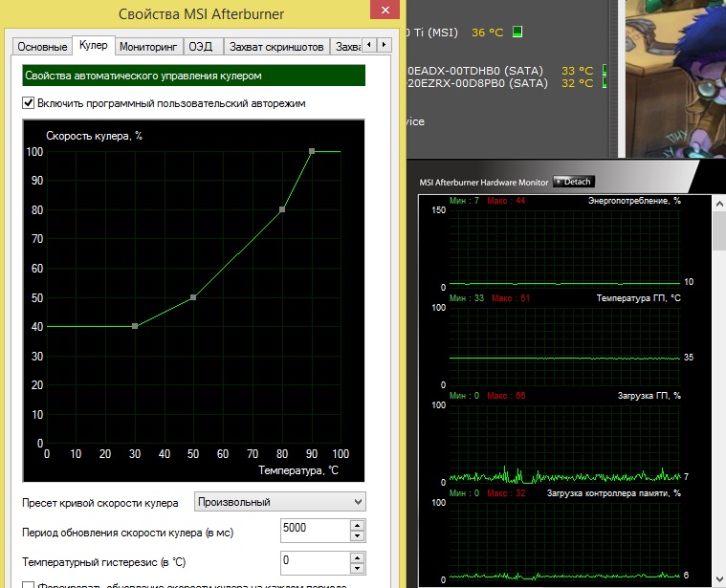Click the MSI Afterburner Hardware Monitor title
Screen dimensions: 726x588
[x=483, y=183]
